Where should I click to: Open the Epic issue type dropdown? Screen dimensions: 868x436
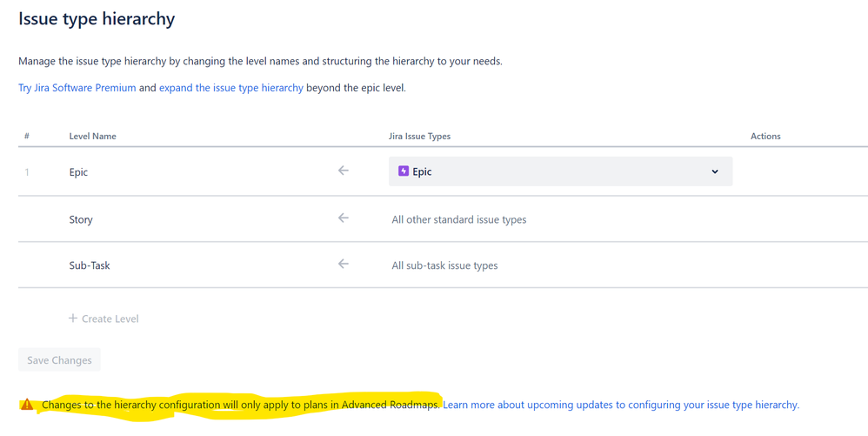[x=560, y=171]
